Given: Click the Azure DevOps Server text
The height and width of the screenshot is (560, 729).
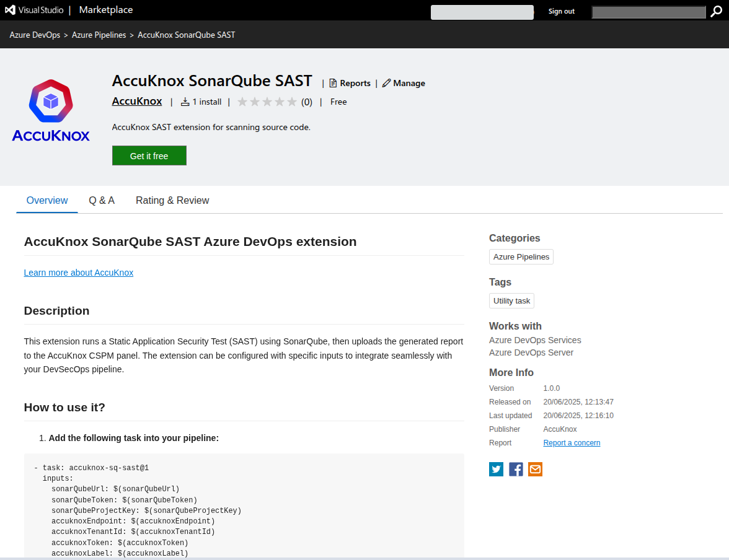Looking at the screenshot, I should 531,352.
